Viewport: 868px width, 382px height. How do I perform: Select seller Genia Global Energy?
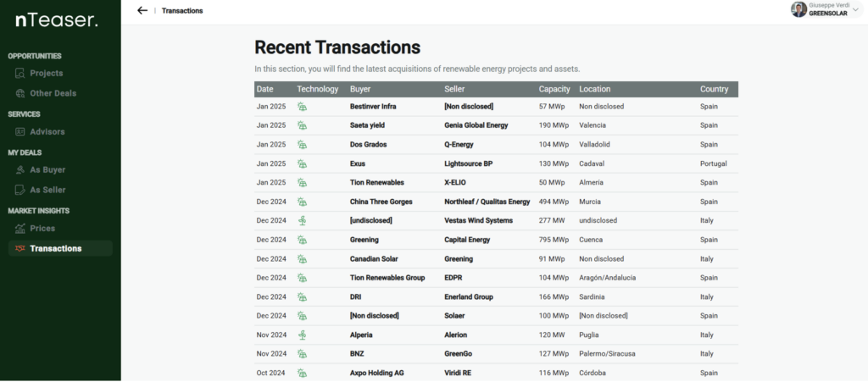476,125
